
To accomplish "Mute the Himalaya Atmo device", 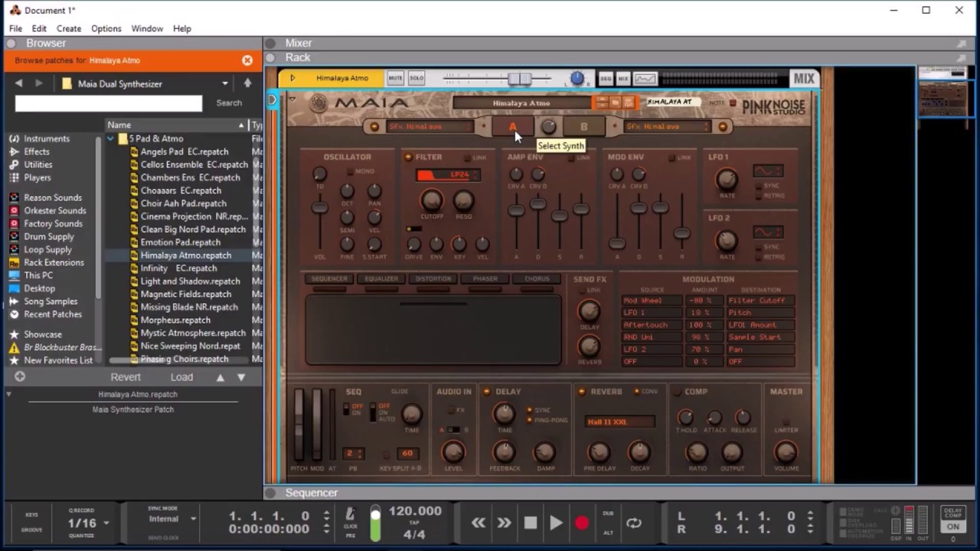I will (x=395, y=78).
